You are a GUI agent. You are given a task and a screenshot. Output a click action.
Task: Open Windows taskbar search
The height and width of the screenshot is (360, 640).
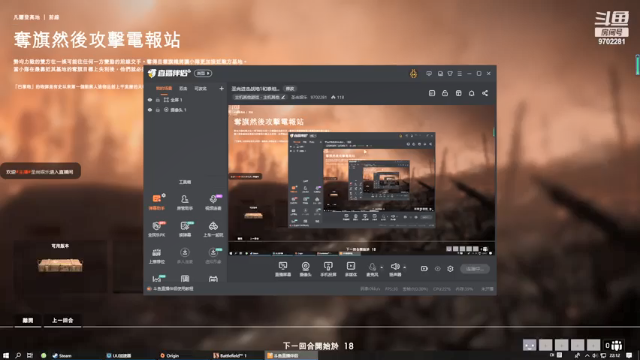pos(18,356)
